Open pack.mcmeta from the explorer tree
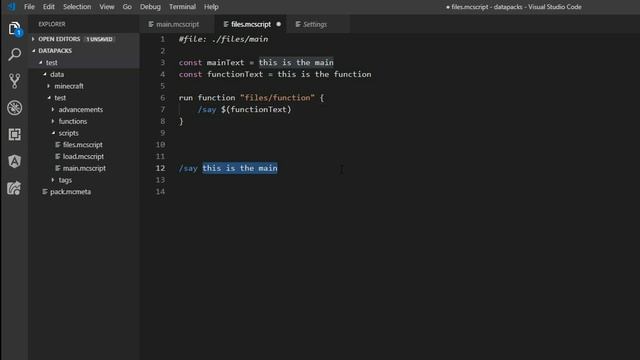Image resolution: width=640 pixels, height=360 pixels. click(70, 191)
